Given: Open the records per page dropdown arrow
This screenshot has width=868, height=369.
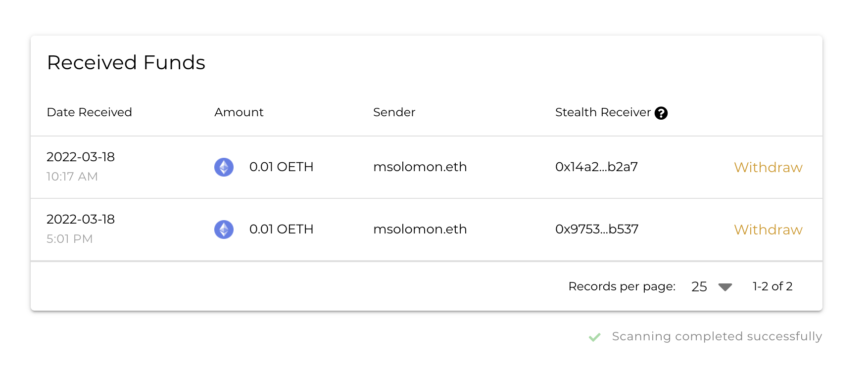Looking at the screenshot, I should coord(725,287).
